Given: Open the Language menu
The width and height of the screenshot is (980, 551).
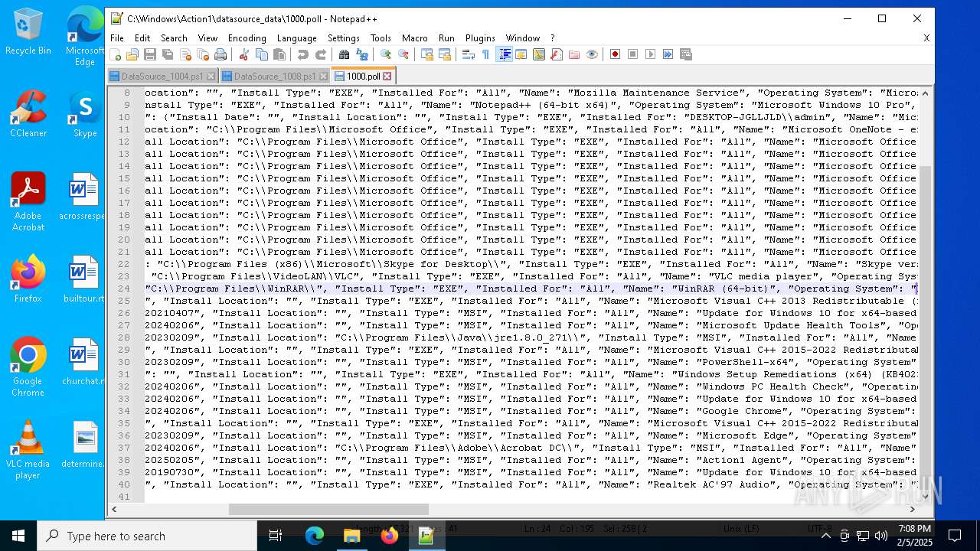Looking at the screenshot, I should click(296, 37).
